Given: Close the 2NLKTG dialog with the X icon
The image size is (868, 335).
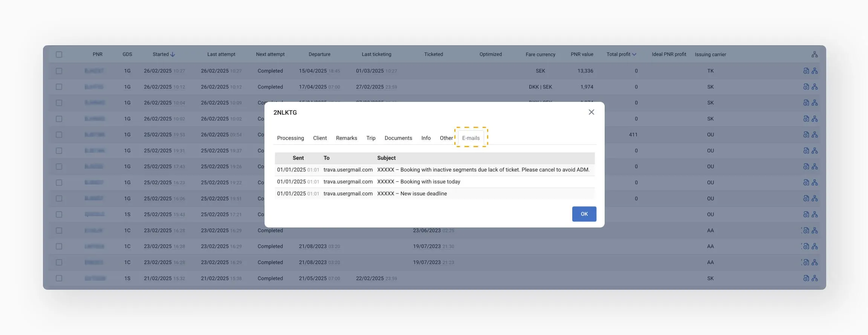Looking at the screenshot, I should click(591, 112).
